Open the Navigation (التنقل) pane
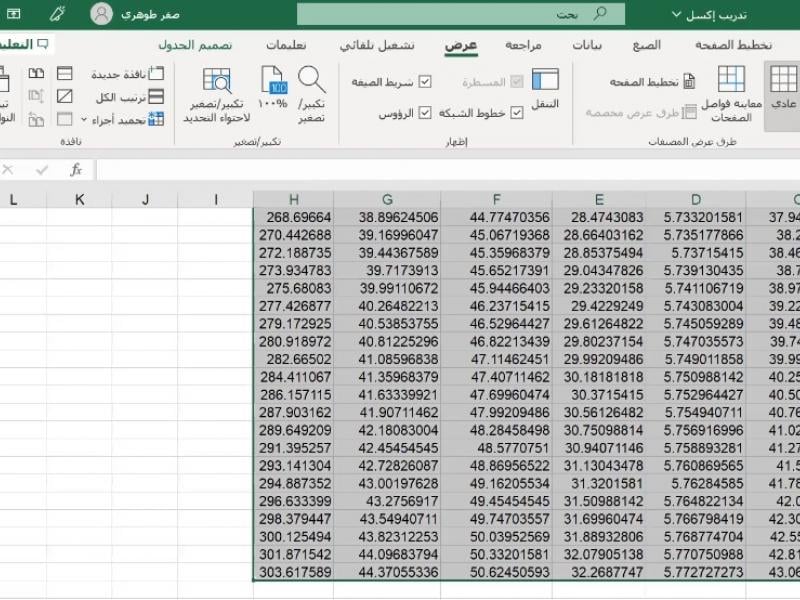The height and width of the screenshot is (600, 800). pos(545,88)
